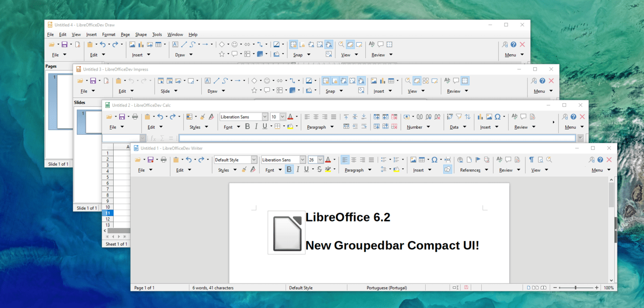Open the Format menu in Draw

(109, 34)
